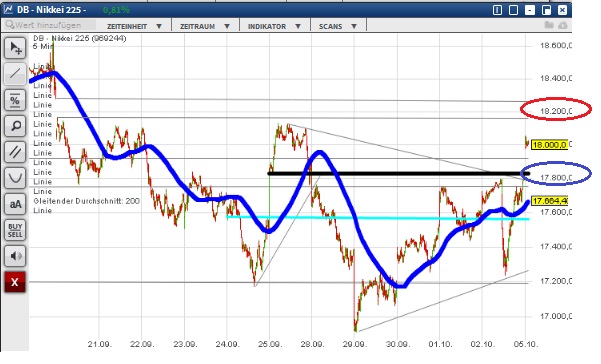The width and height of the screenshot is (601, 364).
Task: Click the DB - Nikkei 225 (969244) chart label
Action: [80, 38]
